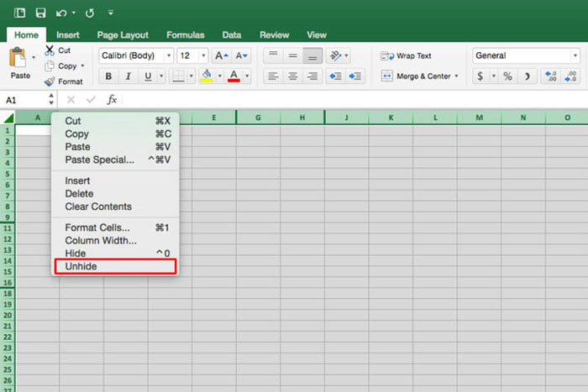This screenshot has width=588, height=392.
Task: Click the Percent style icon
Action: click(x=507, y=76)
